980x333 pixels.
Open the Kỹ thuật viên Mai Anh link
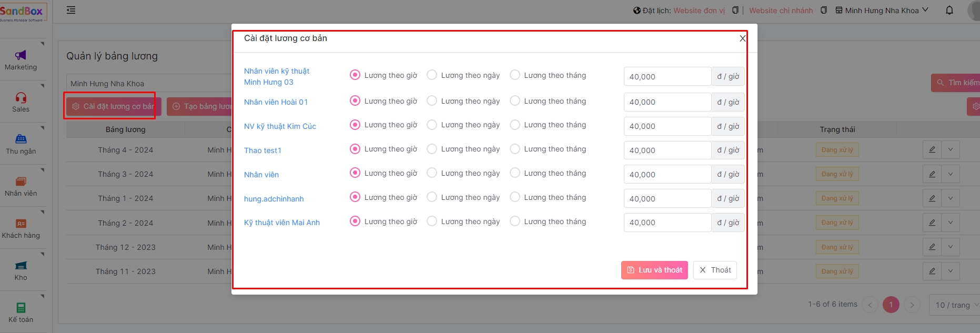tap(282, 223)
